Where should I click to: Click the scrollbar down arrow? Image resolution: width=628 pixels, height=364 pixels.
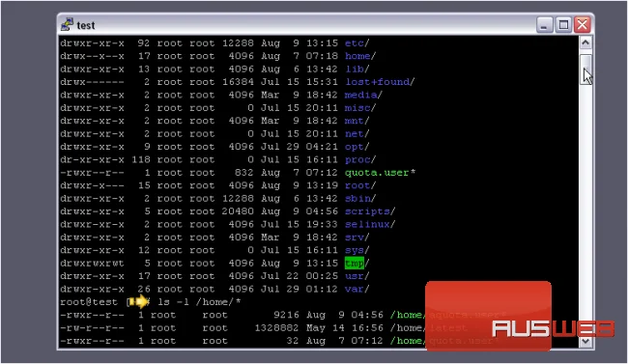coord(585,341)
